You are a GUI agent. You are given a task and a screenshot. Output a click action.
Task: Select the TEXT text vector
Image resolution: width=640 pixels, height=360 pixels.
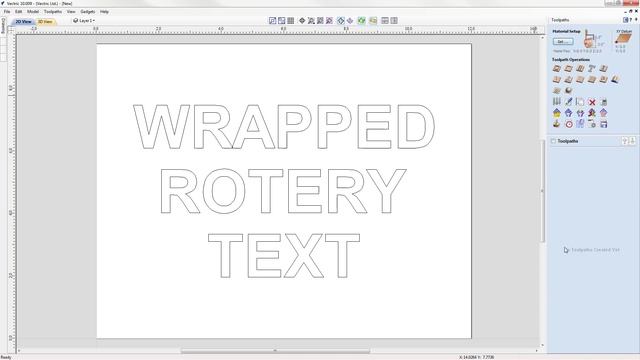pyautogui.click(x=284, y=256)
